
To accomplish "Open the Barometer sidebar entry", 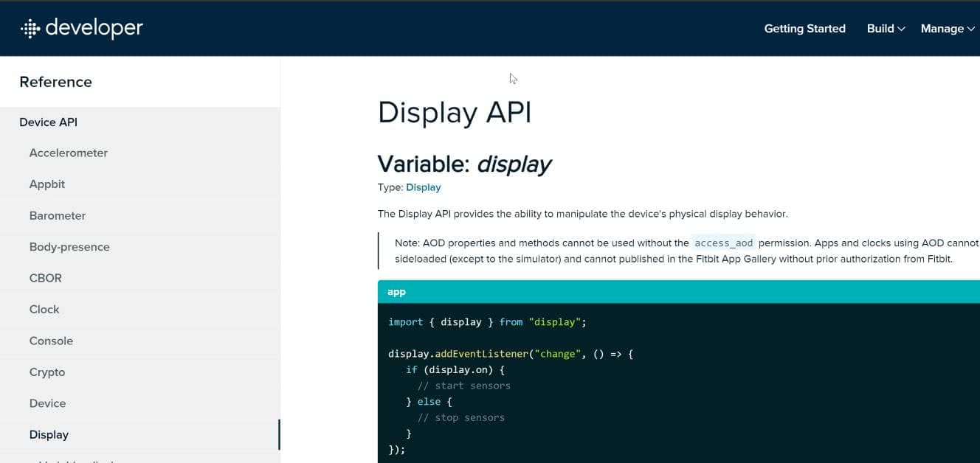I will [58, 215].
